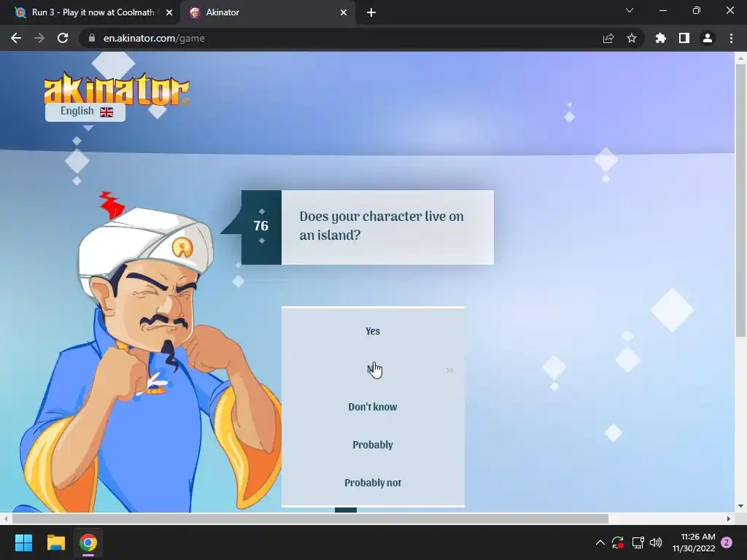Restore down the Chrome window
The image size is (747, 560).
pyautogui.click(x=697, y=10)
